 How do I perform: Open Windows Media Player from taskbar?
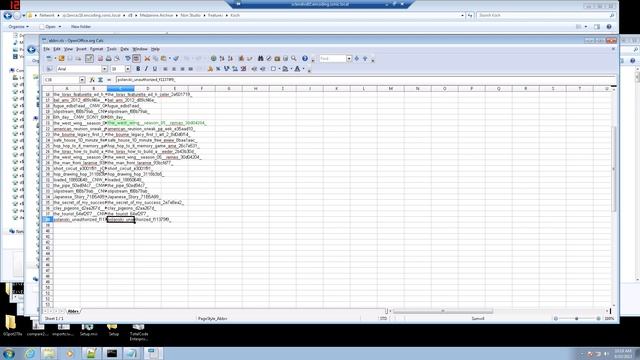[x=70, y=353]
